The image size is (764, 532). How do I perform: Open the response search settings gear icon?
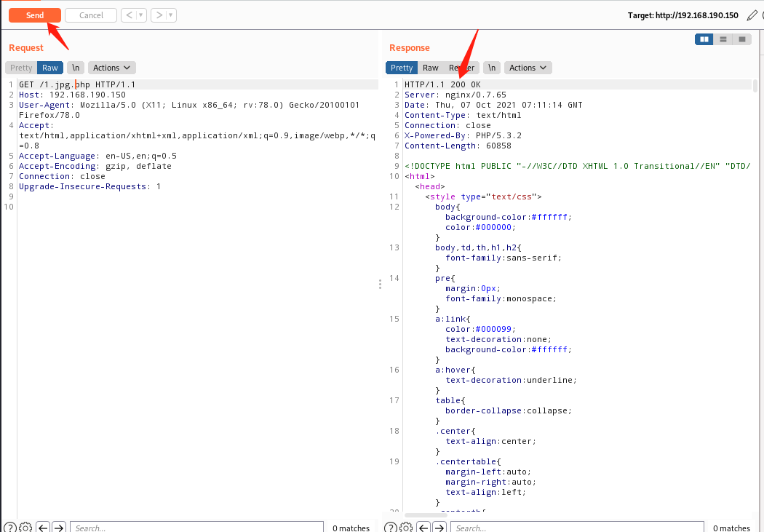point(406,527)
